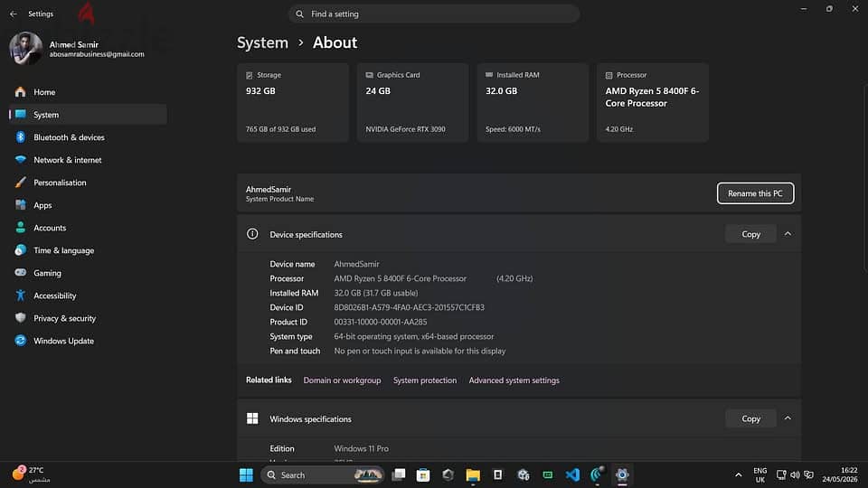Open Bluetooth & devices settings
Screen dimensions: 868x488
pos(88,137)
